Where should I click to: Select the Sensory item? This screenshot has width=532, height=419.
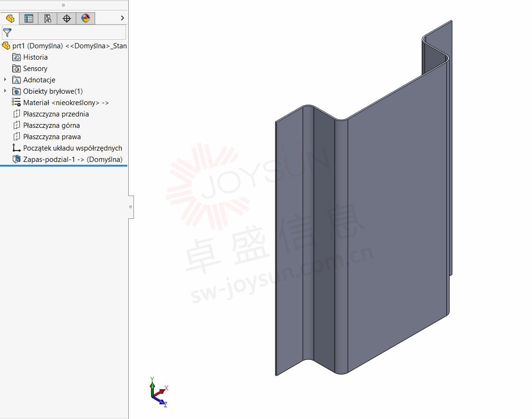[x=35, y=69]
